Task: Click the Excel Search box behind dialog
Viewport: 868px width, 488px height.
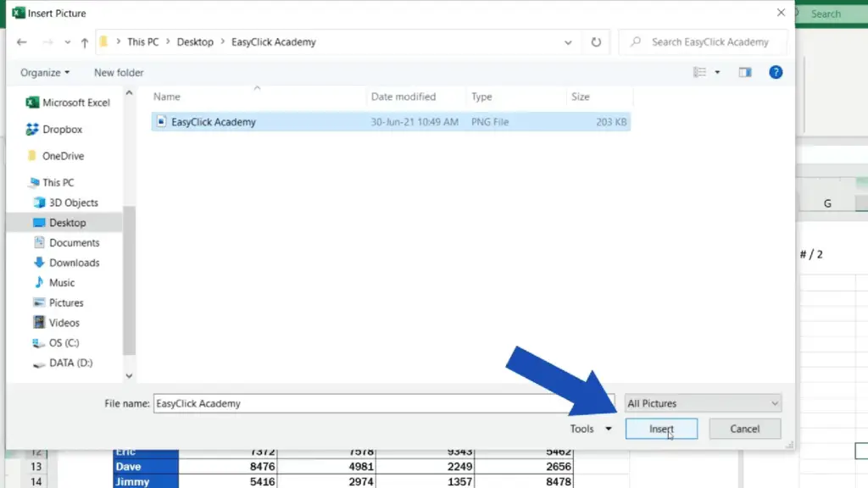Action: (832, 14)
